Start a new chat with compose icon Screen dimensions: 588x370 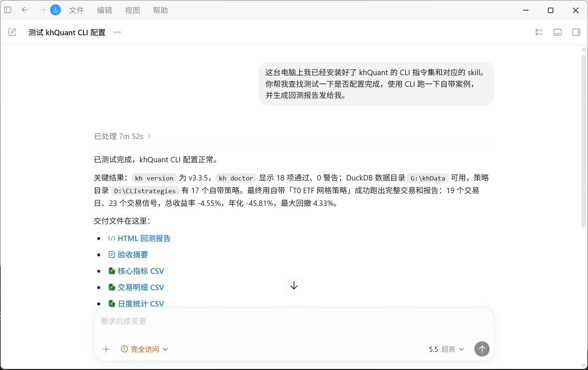pos(12,32)
